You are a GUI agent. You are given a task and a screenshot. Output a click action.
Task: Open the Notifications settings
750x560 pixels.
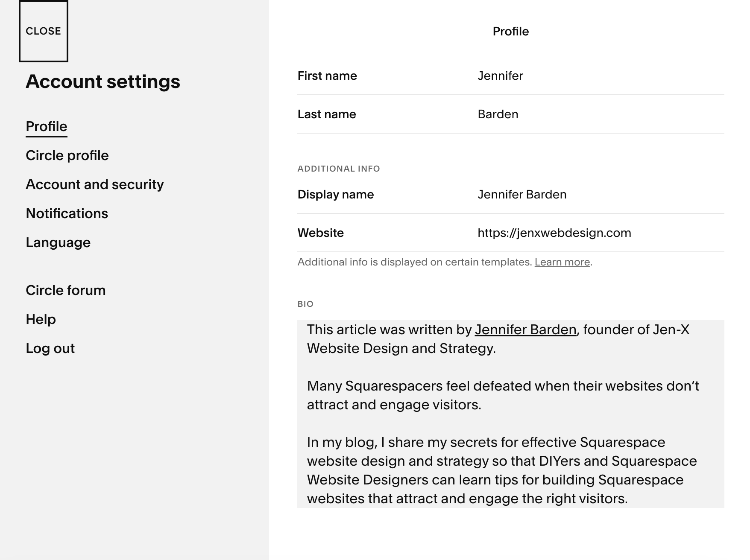(x=67, y=213)
